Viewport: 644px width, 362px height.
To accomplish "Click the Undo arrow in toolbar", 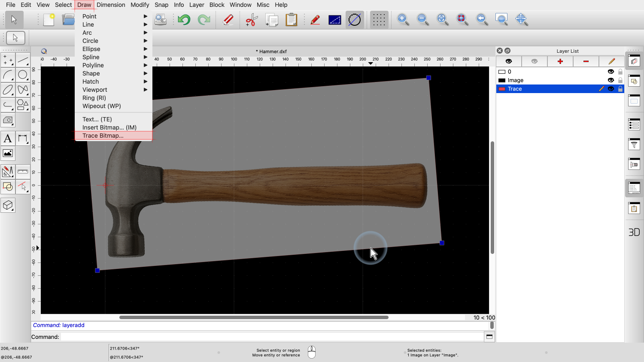I will 184,20.
